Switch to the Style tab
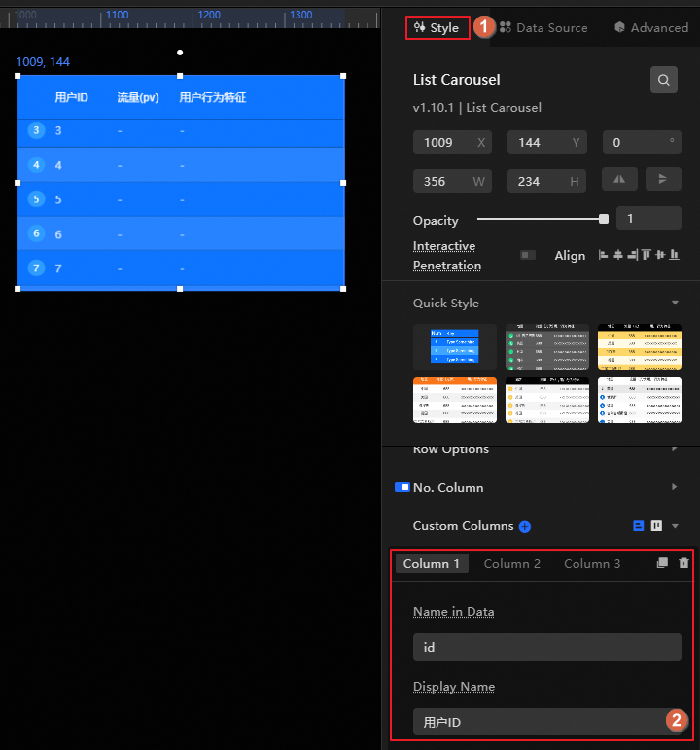 click(x=437, y=28)
